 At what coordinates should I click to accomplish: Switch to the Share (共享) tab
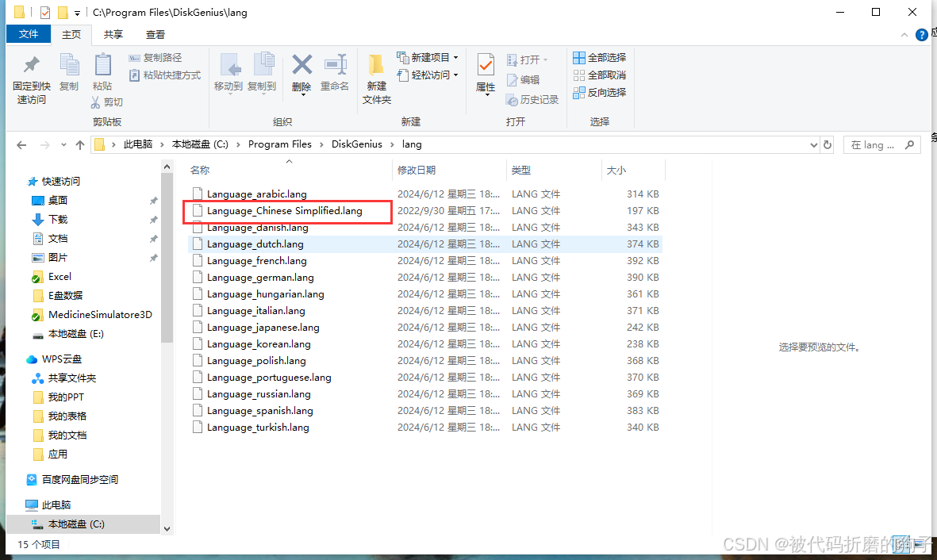point(113,35)
